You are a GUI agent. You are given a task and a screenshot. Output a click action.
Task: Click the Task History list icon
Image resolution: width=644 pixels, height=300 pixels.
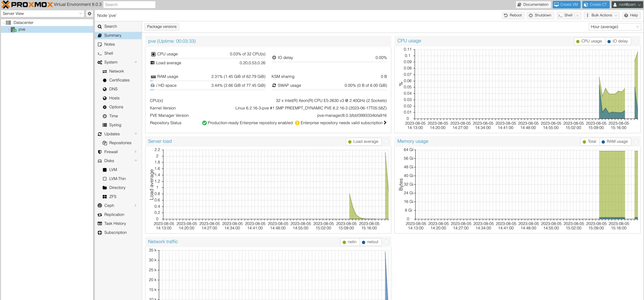click(x=100, y=224)
